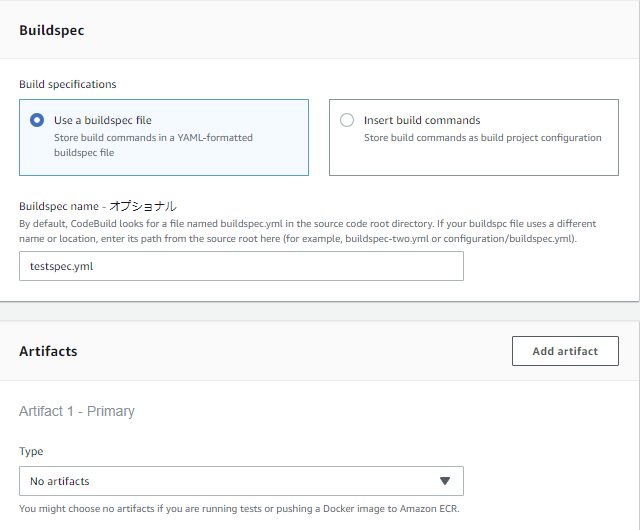Click the "Build specifications" label
Screen dimensions: 640x530
point(68,84)
